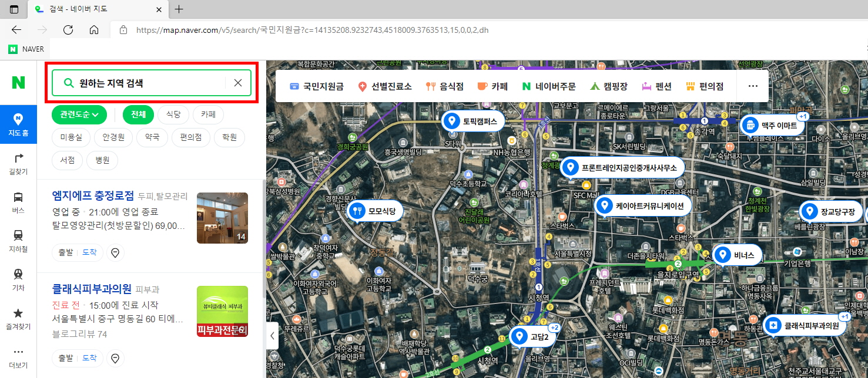Image resolution: width=868 pixels, height=378 pixels.
Task: Open 버스 bus section in sidebar
Action: tap(18, 203)
